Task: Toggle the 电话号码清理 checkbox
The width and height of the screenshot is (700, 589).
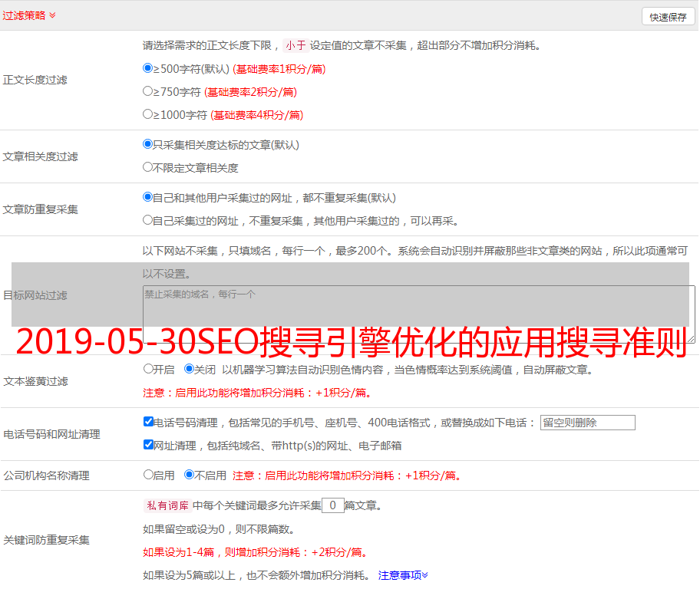Action: pyautogui.click(x=149, y=422)
